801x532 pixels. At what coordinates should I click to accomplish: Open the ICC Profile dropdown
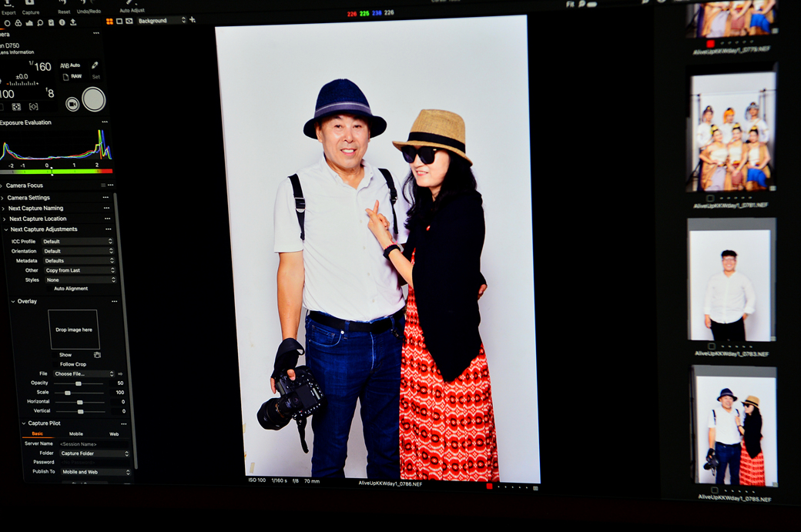click(x=77, y=242)
